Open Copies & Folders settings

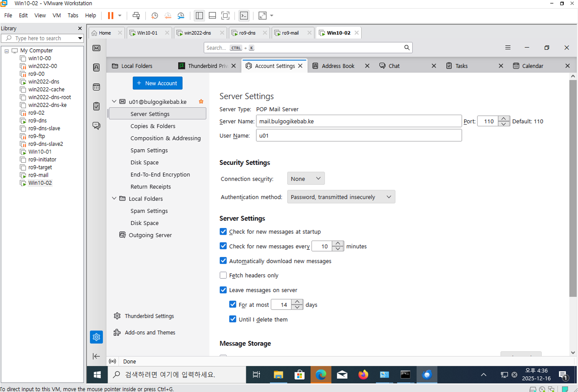click(x=153, y=126)
